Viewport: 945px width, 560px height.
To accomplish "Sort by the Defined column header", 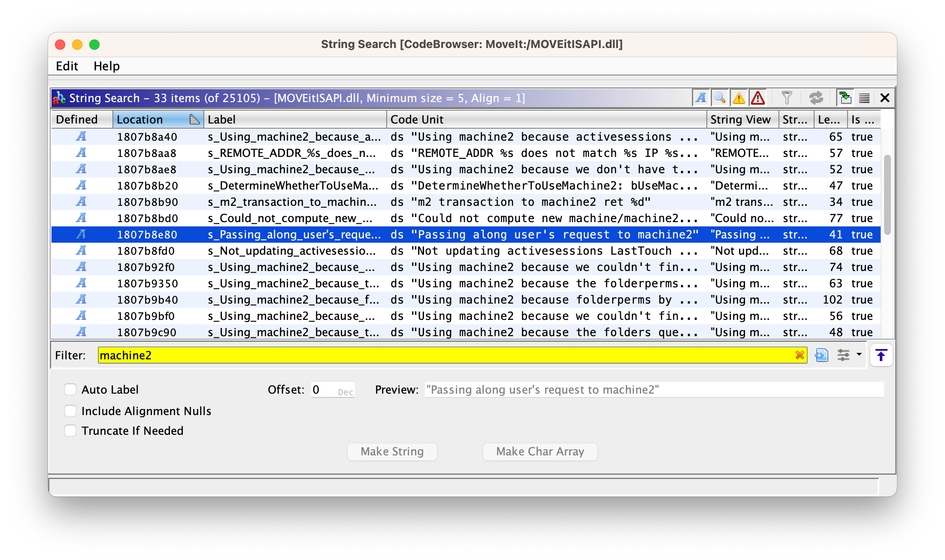I will tap(82, 119).
